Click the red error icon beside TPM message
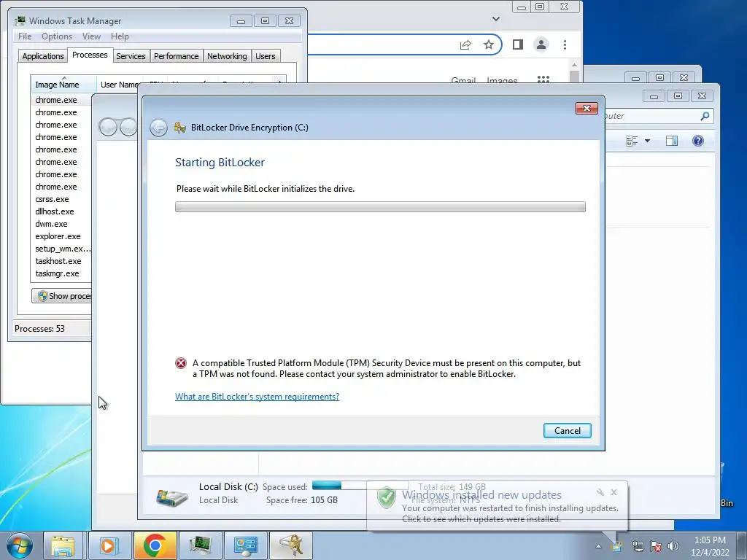The height and width of the screenshot is (560, 747). 181,363
